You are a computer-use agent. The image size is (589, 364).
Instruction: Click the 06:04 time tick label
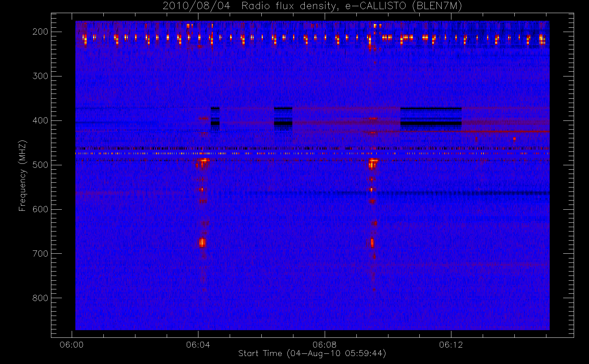pyautogui.click(x=198, y=345)
